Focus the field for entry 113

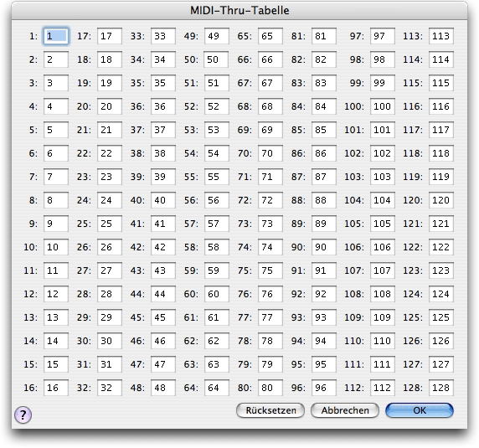(x=441, y=36)
